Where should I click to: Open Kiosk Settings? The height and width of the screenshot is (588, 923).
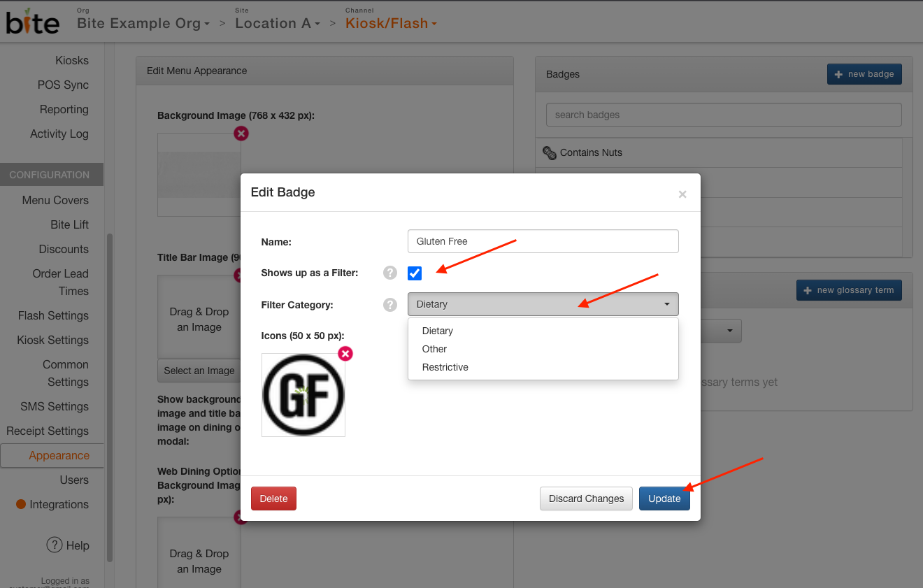pos(53,340)
